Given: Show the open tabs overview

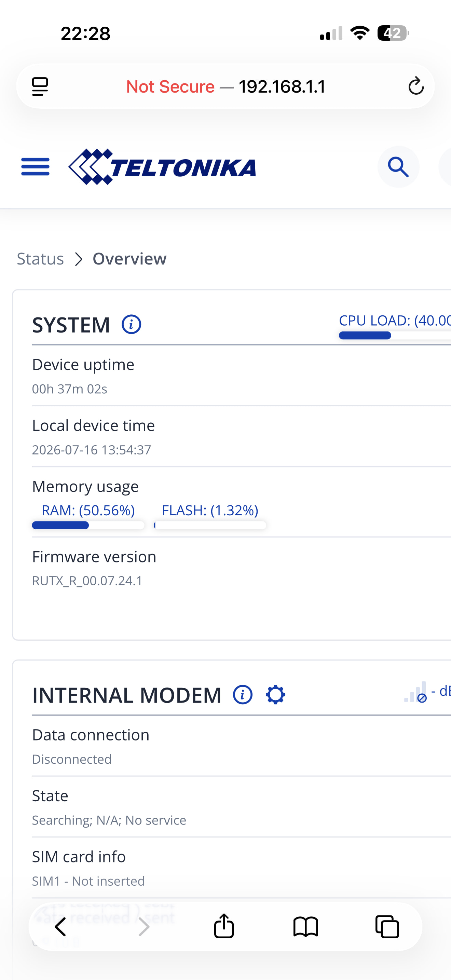Looking at the screenshot, I should coord(387,926).
